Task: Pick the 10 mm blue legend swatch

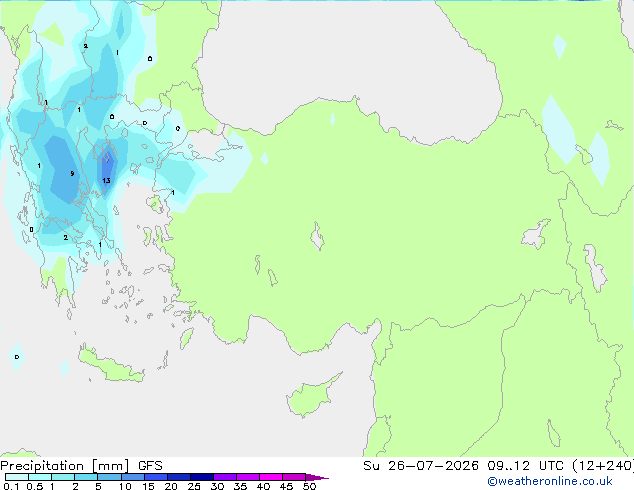Action: (x=132, y=477)
